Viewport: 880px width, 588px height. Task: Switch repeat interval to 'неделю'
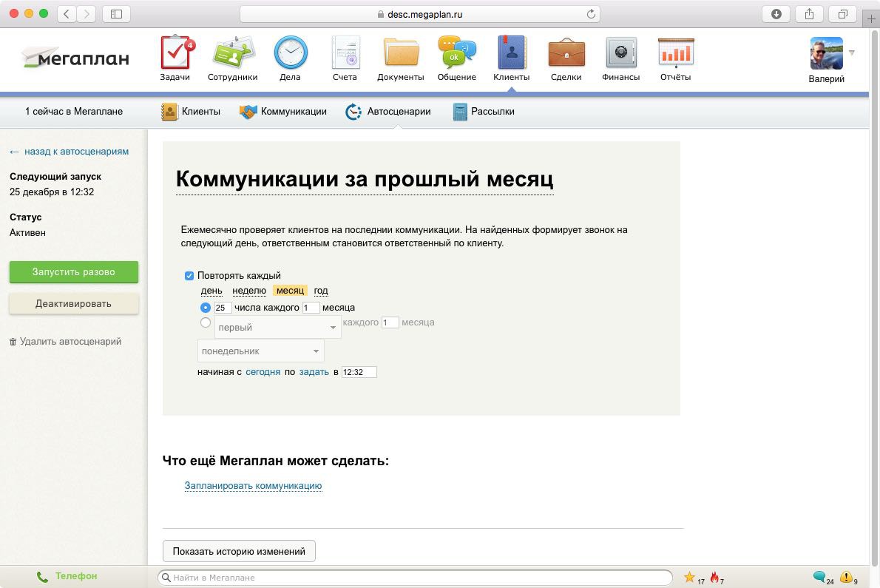coord(248,290)
